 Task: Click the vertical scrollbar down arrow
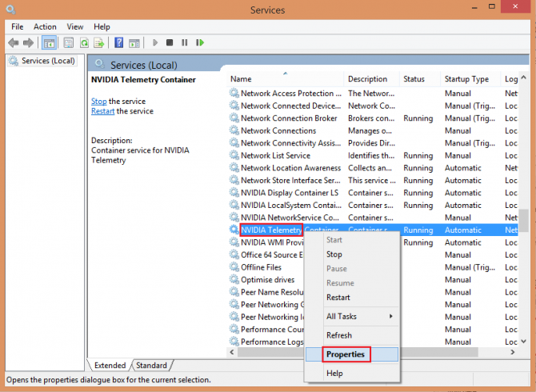(x=523, y=341)
